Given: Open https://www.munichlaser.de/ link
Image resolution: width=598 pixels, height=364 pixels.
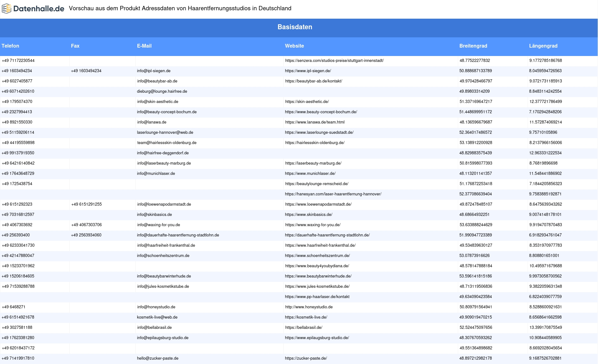Looking at the screenshot, I should click(310, 174).
